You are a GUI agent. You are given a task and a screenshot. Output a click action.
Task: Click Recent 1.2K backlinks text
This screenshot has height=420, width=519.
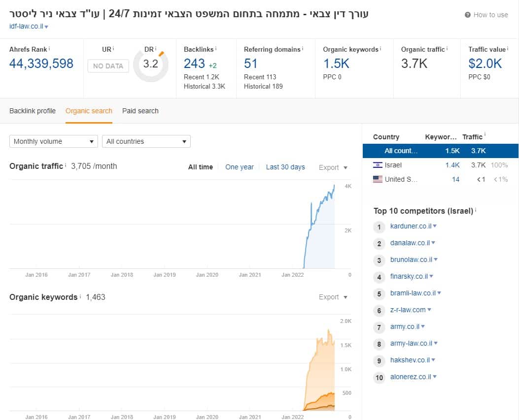click(202, 77)
